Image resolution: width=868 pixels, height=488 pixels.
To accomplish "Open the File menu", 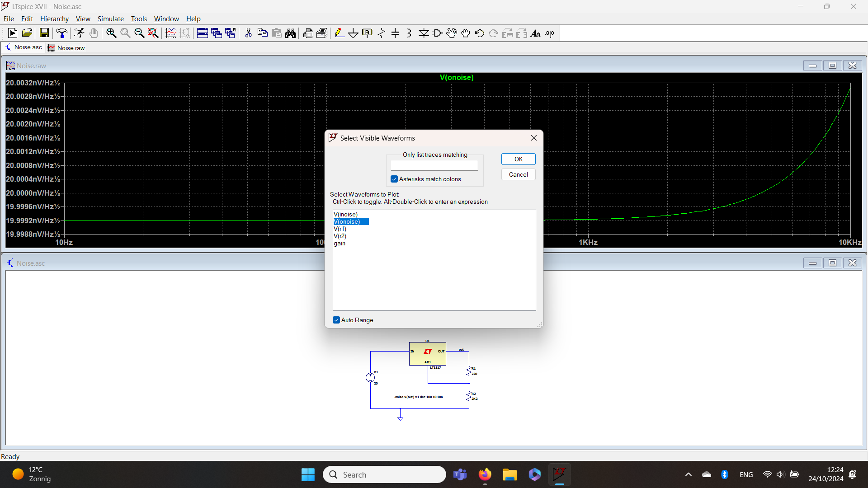I will pos(9,19).
